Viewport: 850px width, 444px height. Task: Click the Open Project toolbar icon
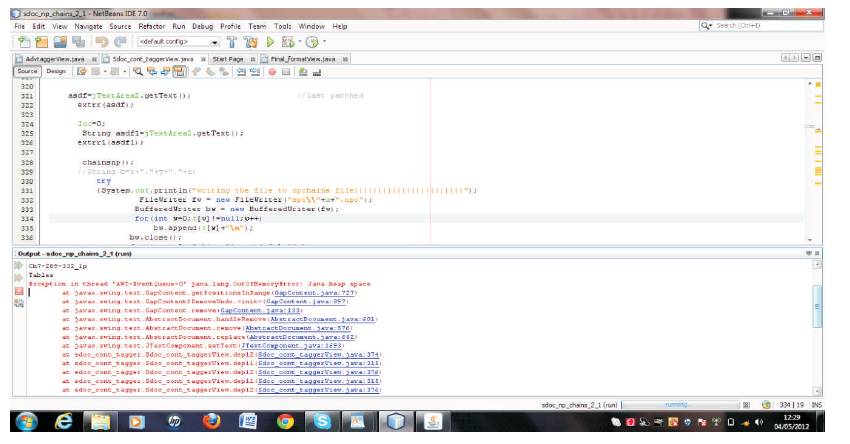(x=60, y=42)
